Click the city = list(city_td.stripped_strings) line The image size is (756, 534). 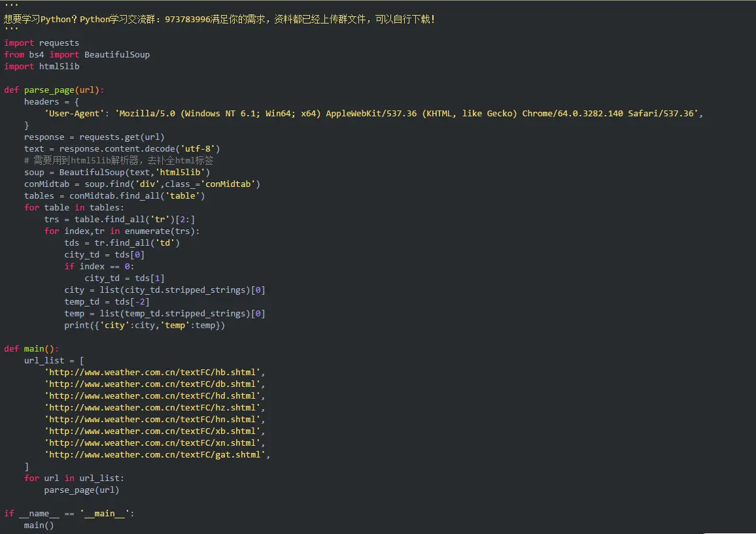pyautogui.click(x=165, y=290)
